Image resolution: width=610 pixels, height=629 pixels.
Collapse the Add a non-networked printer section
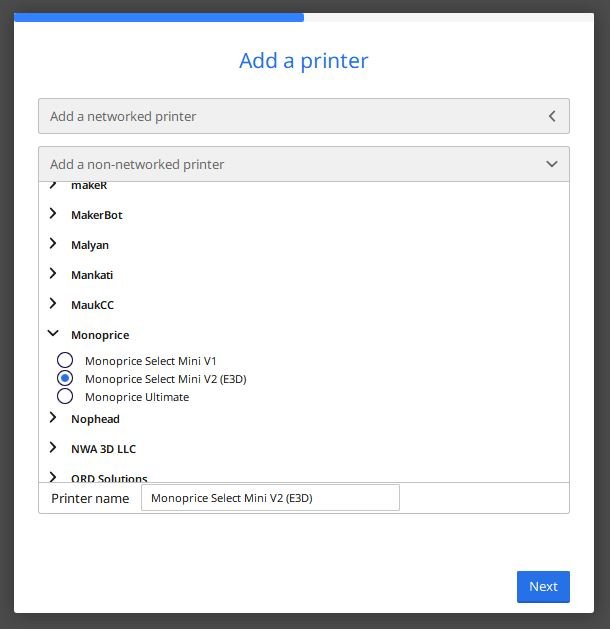coord(304,164)
